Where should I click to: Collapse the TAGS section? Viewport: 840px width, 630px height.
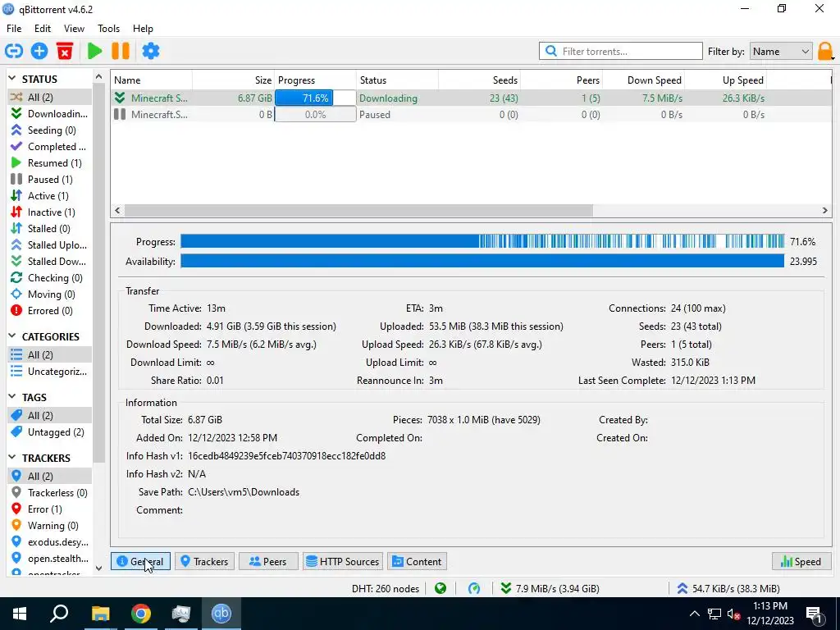click(x=11, y=397)
